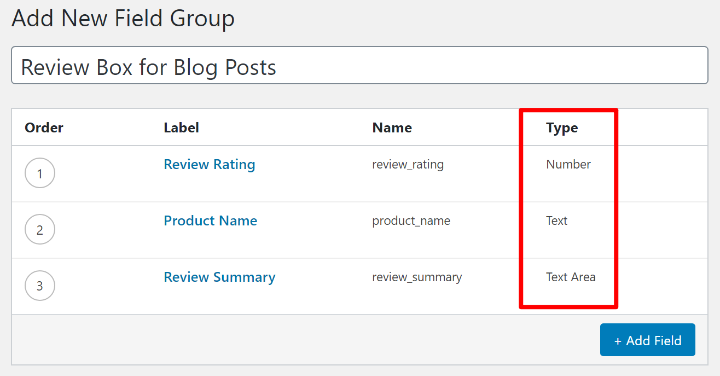This screenshot has height=376, width=720.
Task: Click the Text type of Product Name
Action: [557, 221]
